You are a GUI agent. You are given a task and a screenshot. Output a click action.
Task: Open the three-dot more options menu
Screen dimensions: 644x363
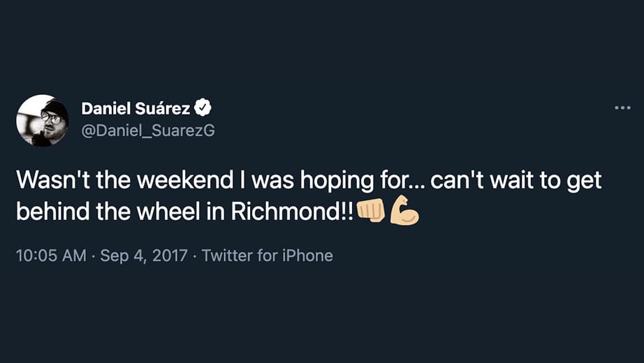click(x=622, y=108)
